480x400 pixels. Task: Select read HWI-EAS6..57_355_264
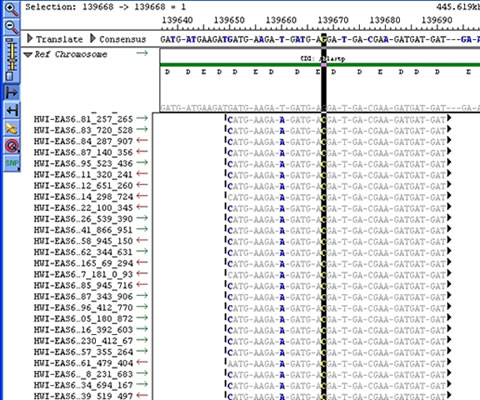(x=83, y=352)
